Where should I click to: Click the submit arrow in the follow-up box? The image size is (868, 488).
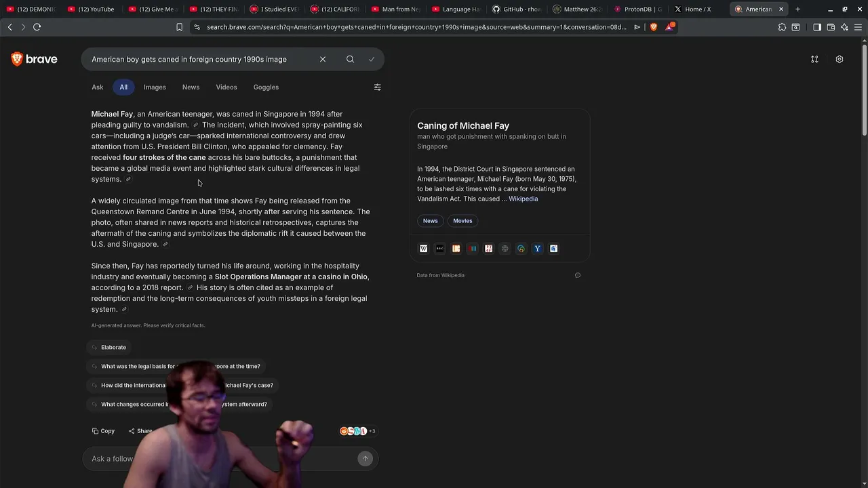pos(365,459)
